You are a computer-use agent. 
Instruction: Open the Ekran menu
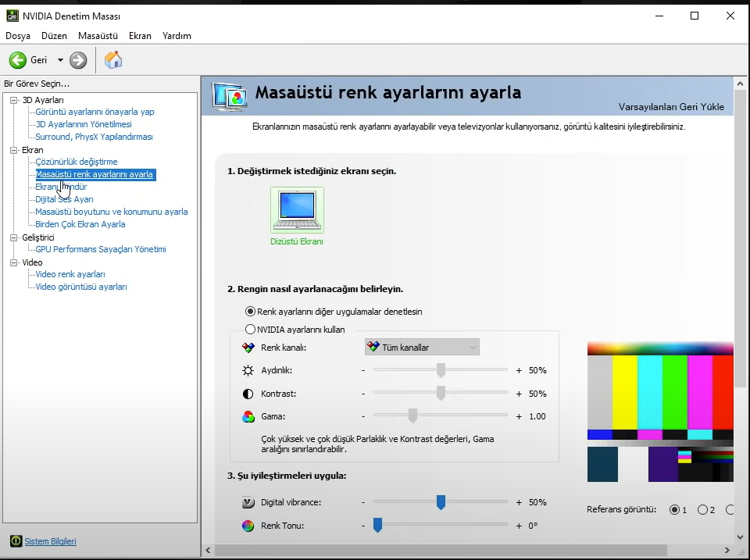[140, 36]
